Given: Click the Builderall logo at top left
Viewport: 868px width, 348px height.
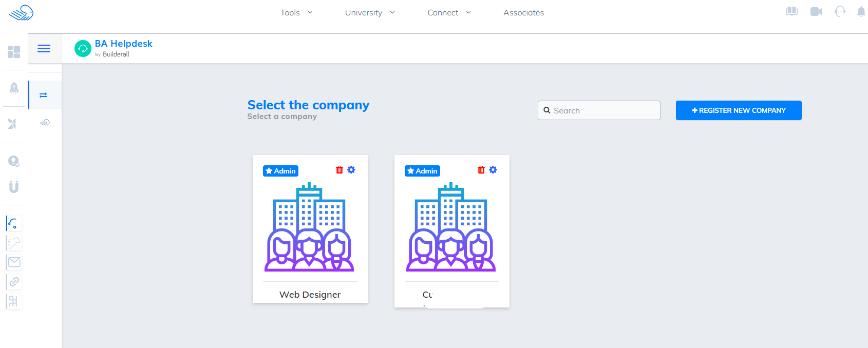Looking at the screenshot, I should [x=21, y=13].
